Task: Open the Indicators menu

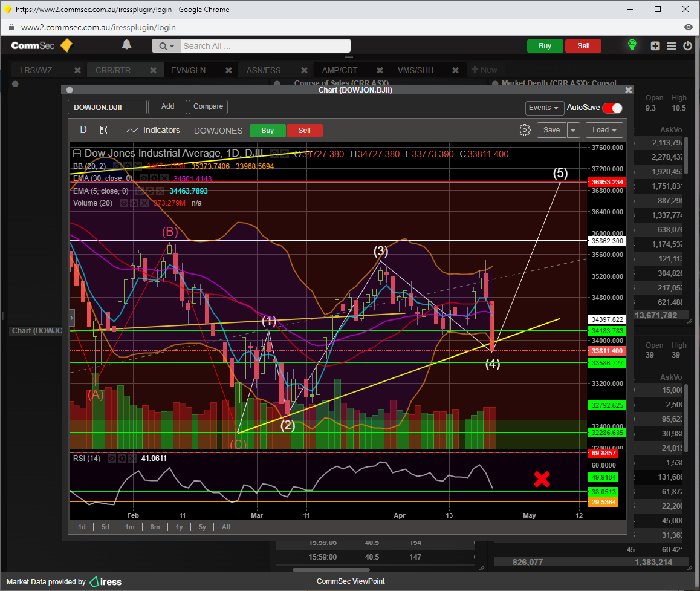Action: pyautogui.click(x=154, y=130)
